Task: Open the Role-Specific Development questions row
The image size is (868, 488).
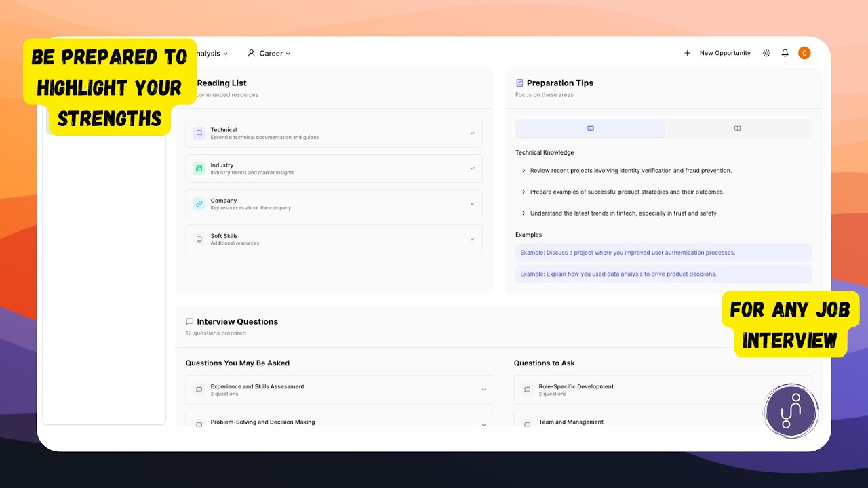Action: pyautogui.click(x=663, y=390)
